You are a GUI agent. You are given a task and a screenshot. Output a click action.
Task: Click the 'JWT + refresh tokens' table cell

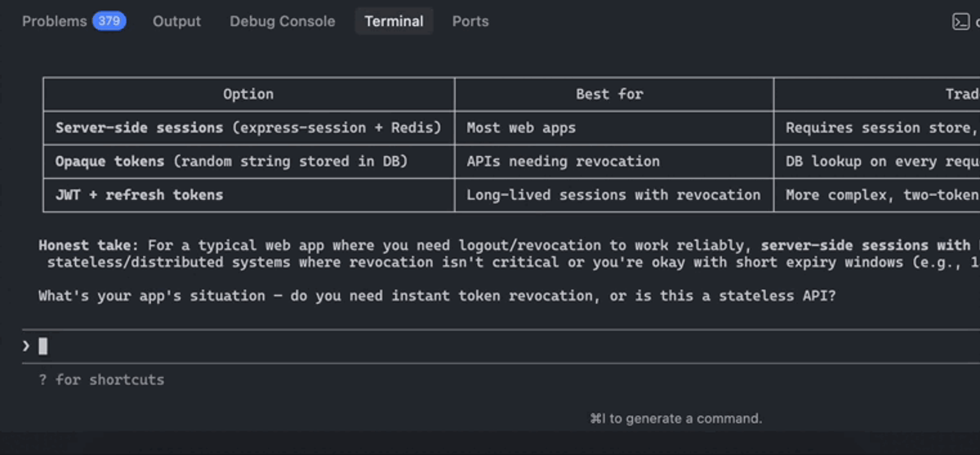[248, 194]
